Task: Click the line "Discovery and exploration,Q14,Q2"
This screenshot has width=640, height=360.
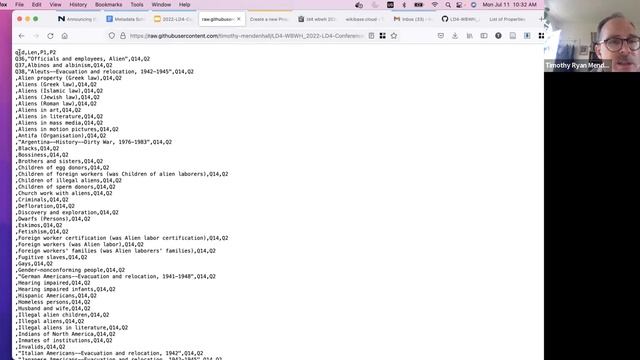Action: (x=67, y=212)
